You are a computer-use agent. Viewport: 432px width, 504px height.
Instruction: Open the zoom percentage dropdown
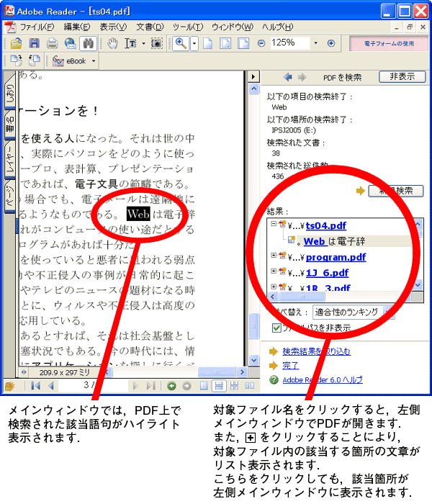click(x=315, y=42)
